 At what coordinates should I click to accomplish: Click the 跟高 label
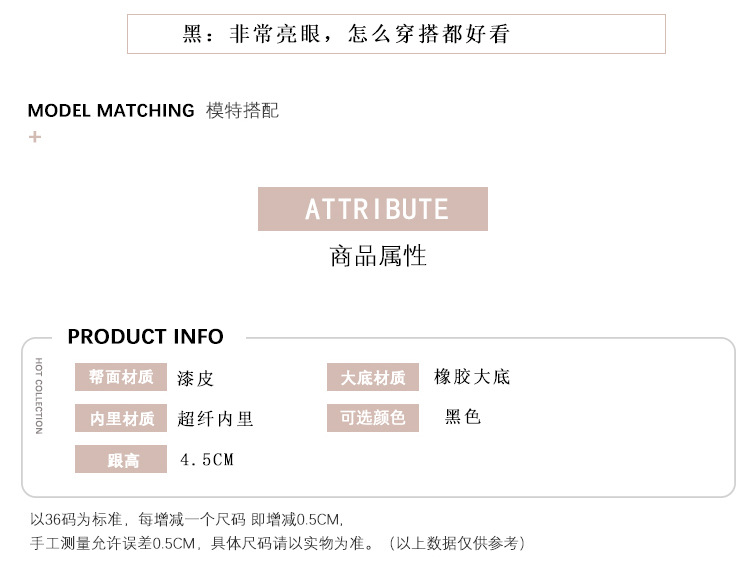(121, 460)
